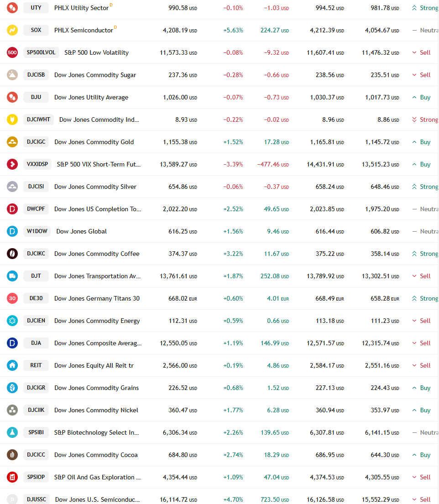Click the house icon for REIT
439x504 pixels.
click(x=12, y=365)
